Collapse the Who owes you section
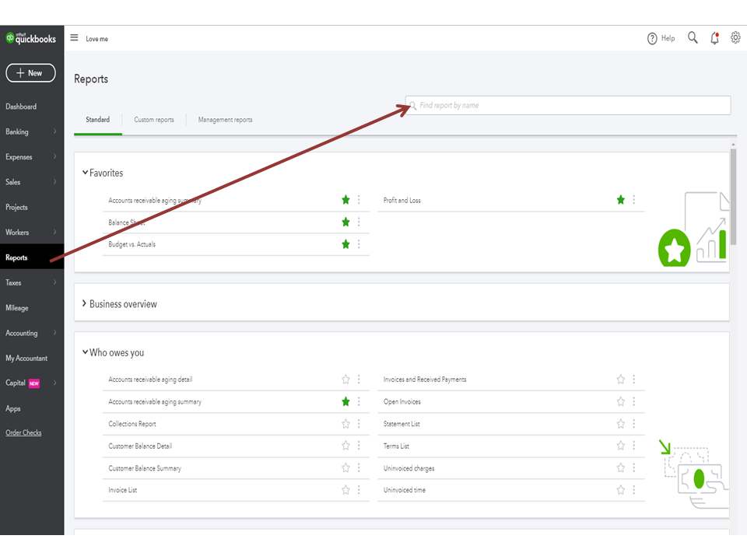The height and width of the screenshot is (560, 747). (85, 352)
